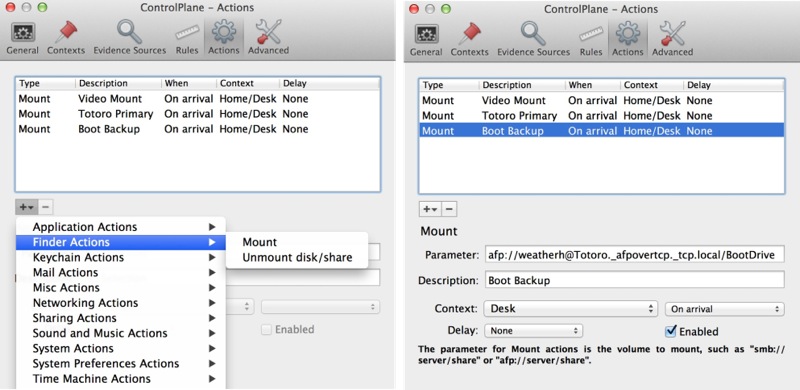
Task: Open Sound and Music Actions submenu
Action: tap(121, 333)
